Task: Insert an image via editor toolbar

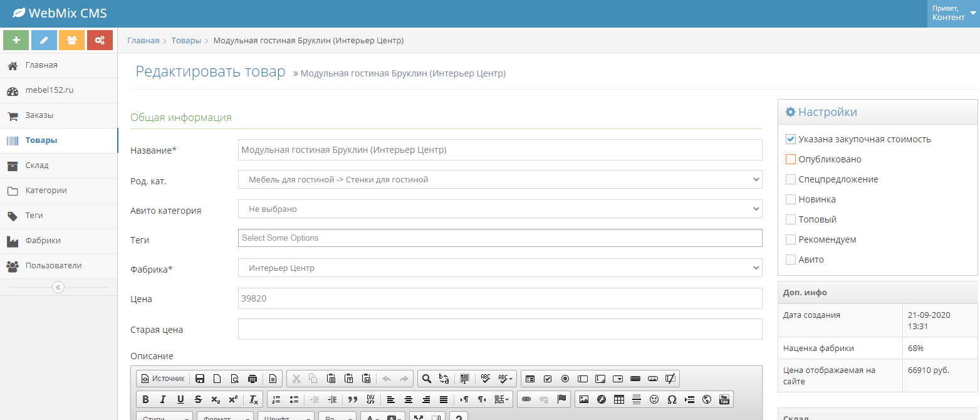Action: point(584,399)
